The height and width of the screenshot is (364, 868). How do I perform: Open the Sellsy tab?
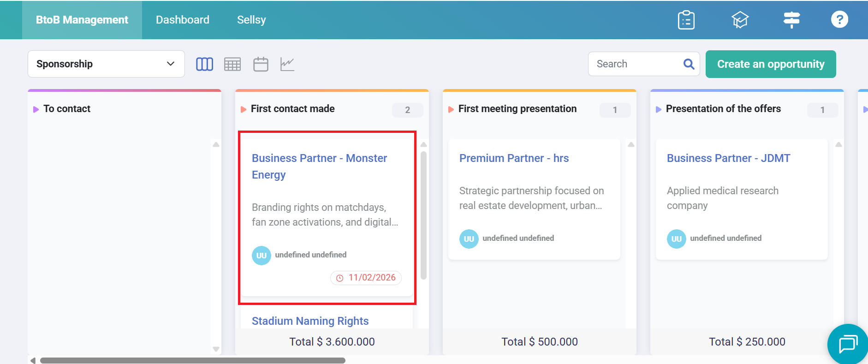pyautogui.click(x=251, y=20)
